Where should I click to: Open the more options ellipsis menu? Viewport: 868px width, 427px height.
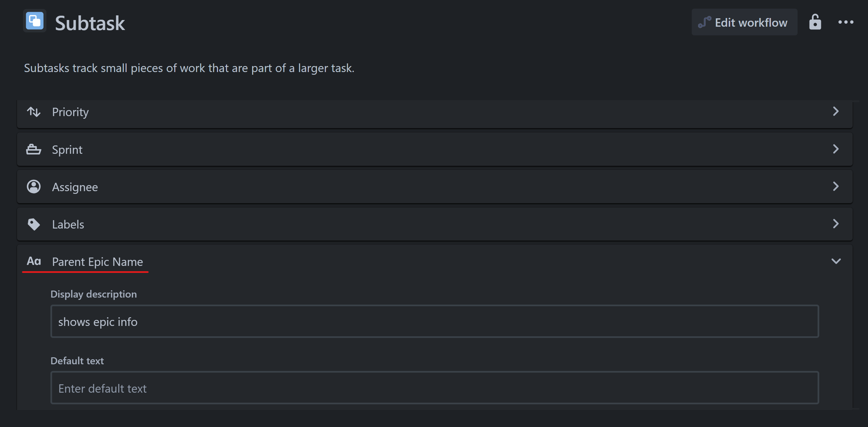point(846,22)
